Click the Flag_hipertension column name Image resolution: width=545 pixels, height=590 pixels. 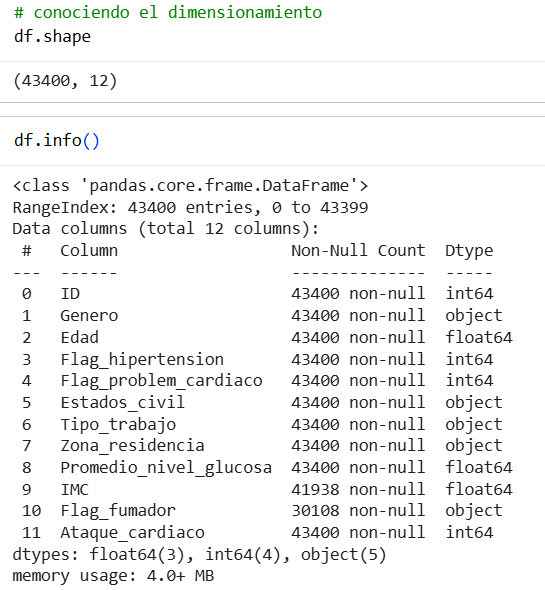(142, 359)
